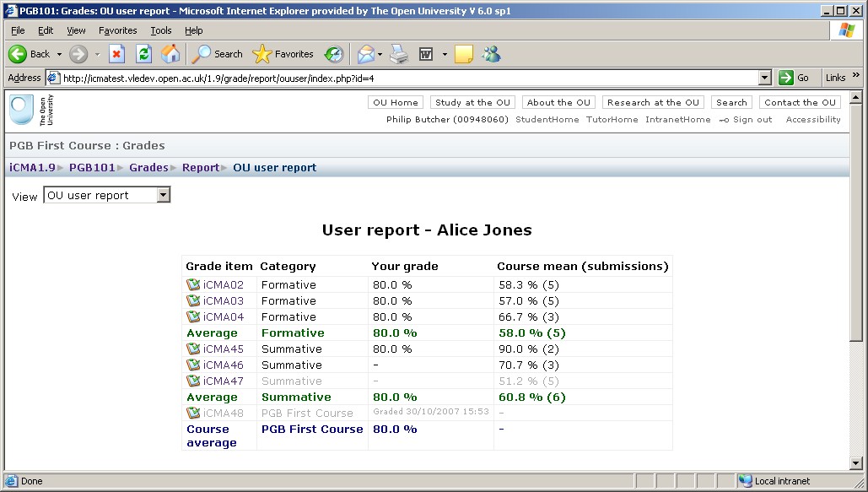Image resolution: width=868 pixels, height=492 pixels.
Task: Open the IntranetHome link
Action: pos(677,120)
